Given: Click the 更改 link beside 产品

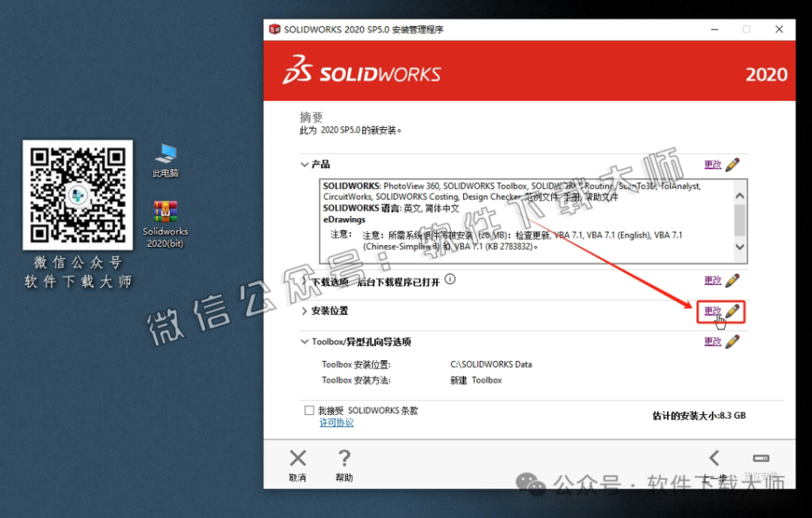Looking at the screenshot, I should tap(713, 164).
